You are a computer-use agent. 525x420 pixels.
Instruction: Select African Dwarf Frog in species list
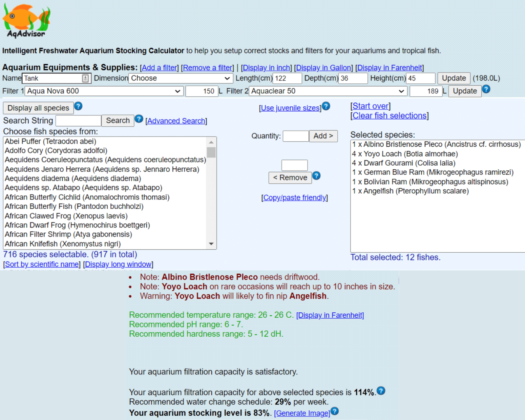(77, 225)
